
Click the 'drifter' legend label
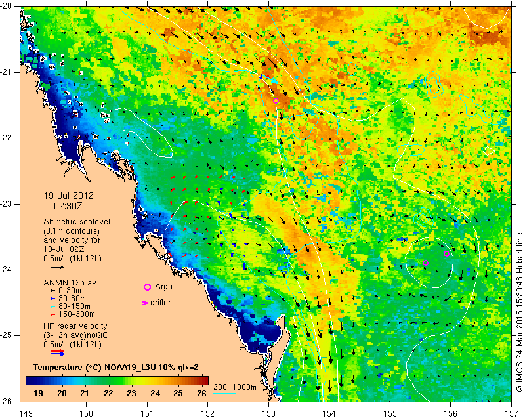point(160,303)
